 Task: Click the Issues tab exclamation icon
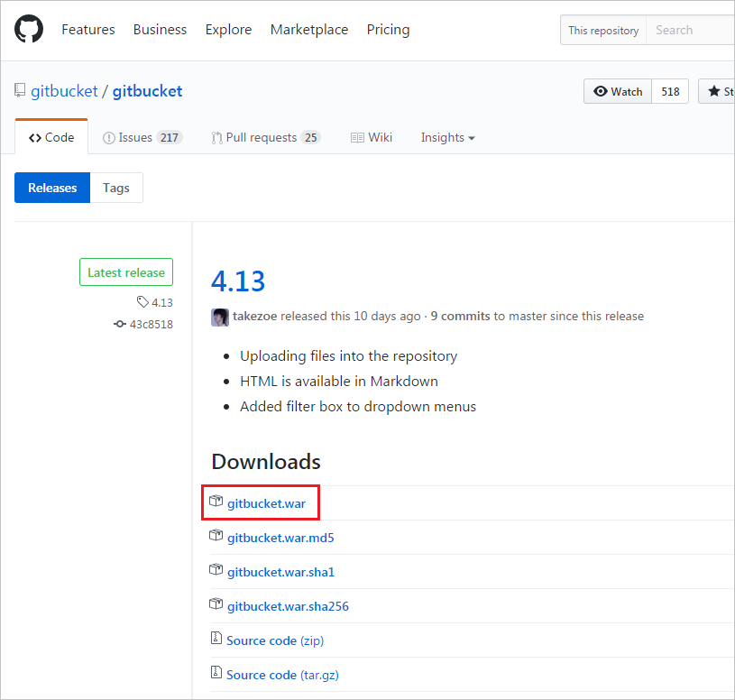109,138
